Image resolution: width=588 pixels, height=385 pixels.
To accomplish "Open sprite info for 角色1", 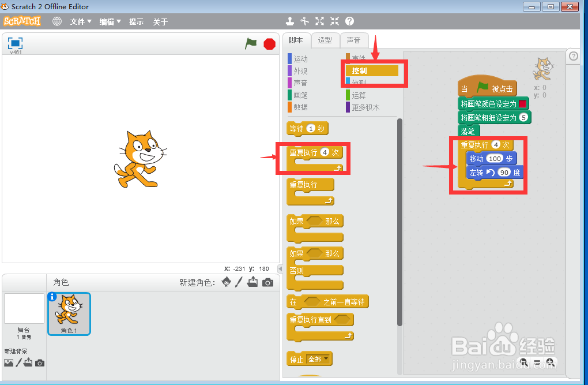I will click(52, 297).
